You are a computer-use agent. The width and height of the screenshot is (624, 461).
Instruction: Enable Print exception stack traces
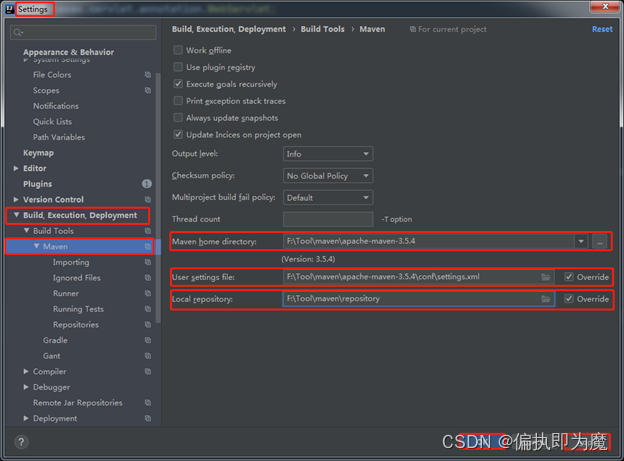click(178, 101)
